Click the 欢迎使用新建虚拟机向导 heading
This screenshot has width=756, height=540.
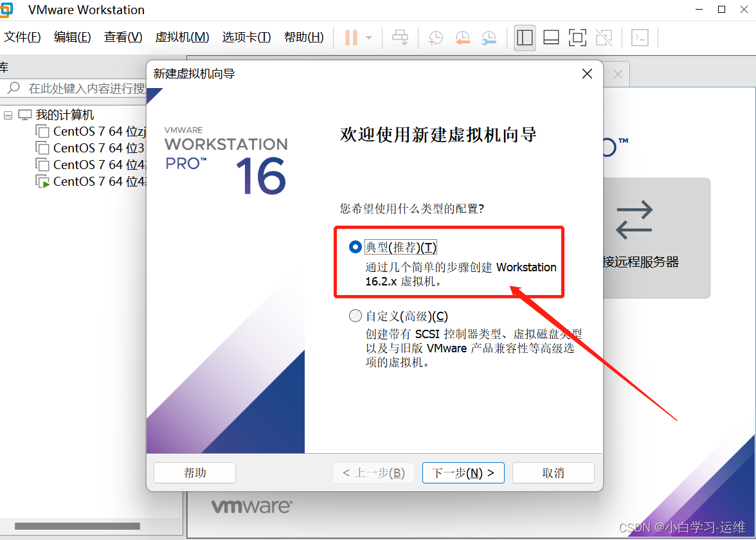[x=438, y=134]
